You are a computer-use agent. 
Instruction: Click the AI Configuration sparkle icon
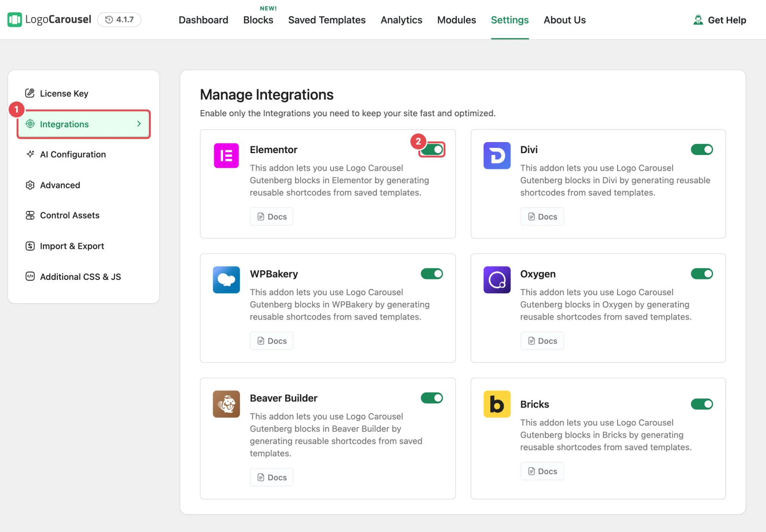coord(30,154)
